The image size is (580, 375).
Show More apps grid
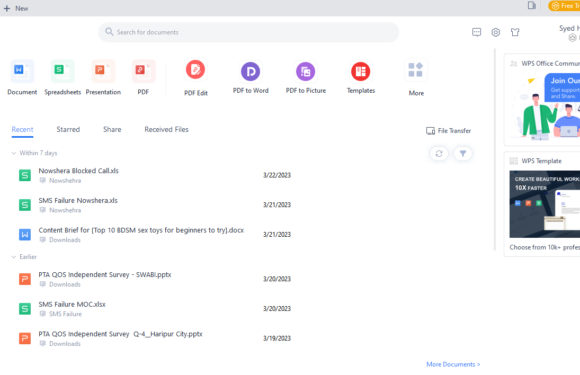(416, 77)
